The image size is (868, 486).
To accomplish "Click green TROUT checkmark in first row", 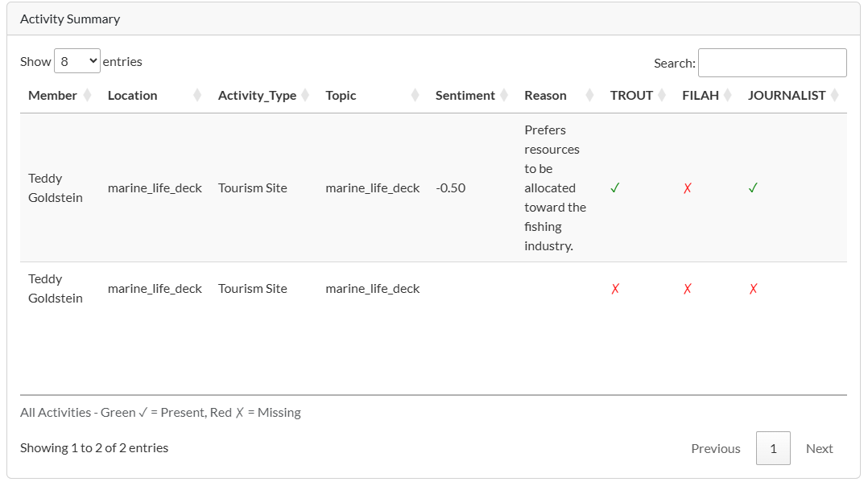I will tap(615, 188).
